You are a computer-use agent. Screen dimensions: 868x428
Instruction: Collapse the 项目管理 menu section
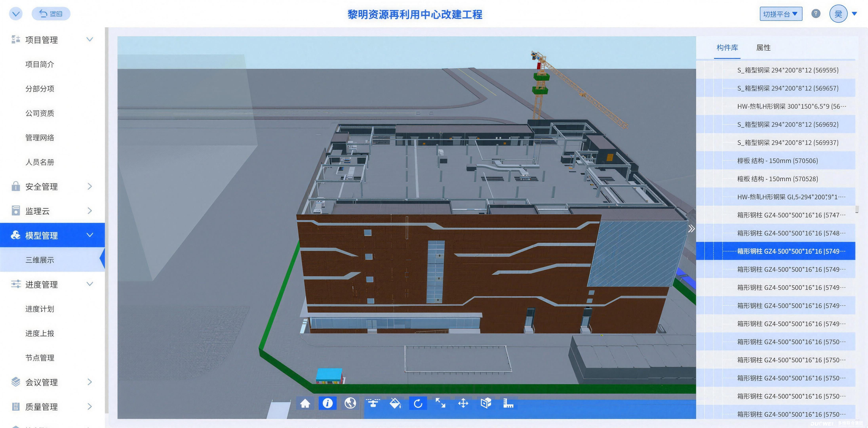click(x=52, y=40)
